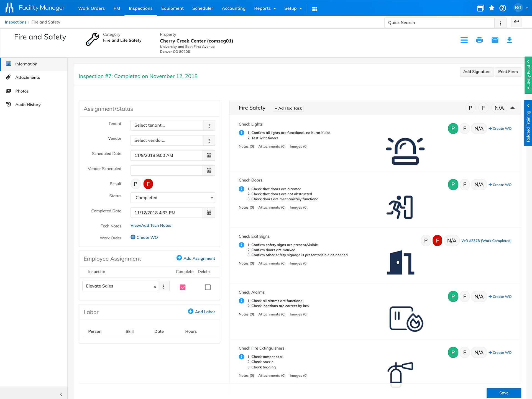Switch to the Equipment tab
The height and width of the screenshot is (399, 532).
172,8
